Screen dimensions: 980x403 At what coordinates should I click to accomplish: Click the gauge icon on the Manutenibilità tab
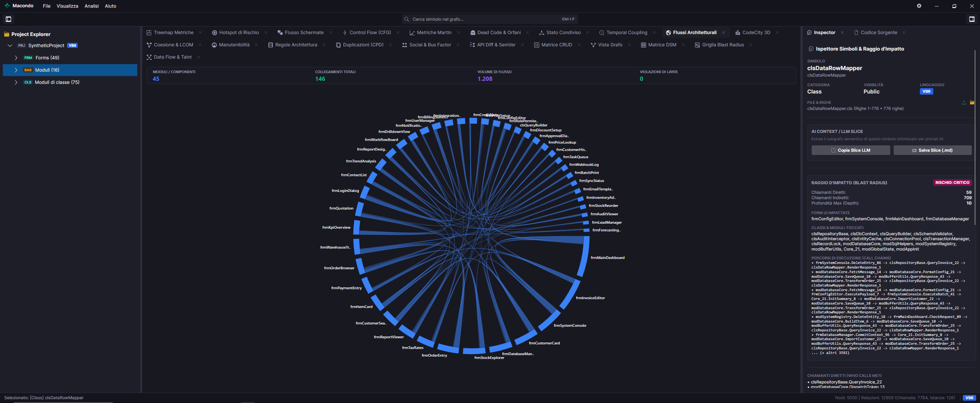214,45
